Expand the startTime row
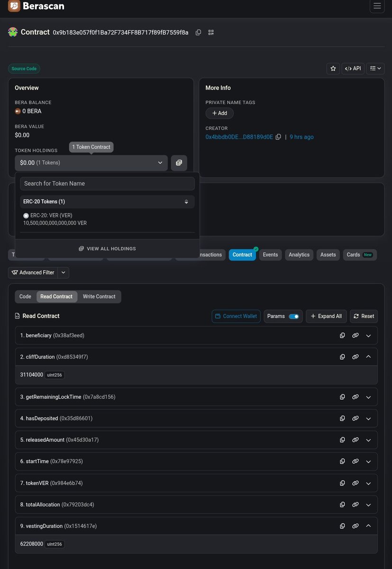Viewport: 392px width, 569px height. click(x=368, y=461)
